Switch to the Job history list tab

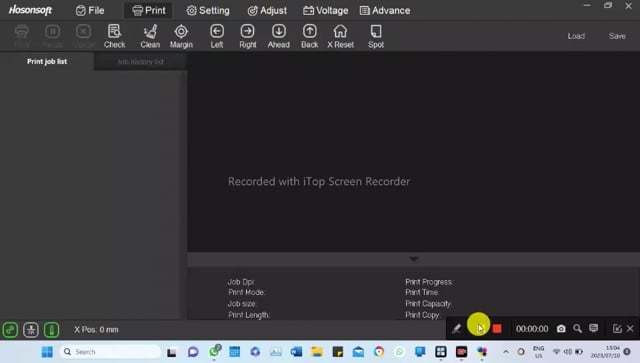(140, 62)
